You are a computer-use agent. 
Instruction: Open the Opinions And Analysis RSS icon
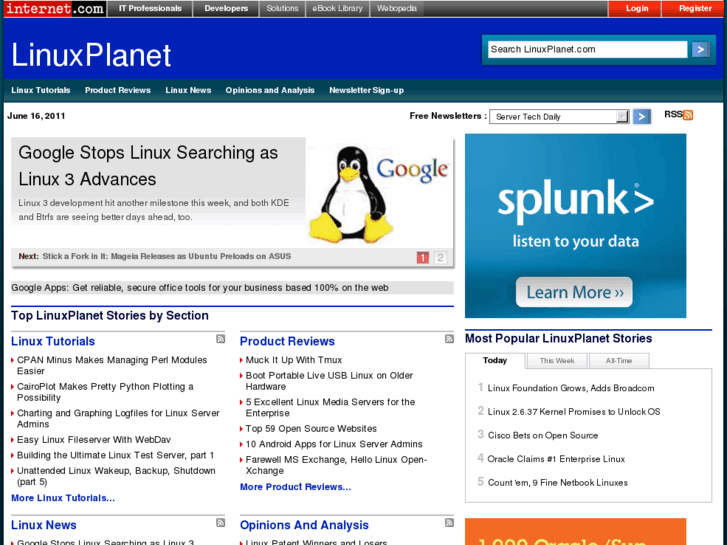449,523
